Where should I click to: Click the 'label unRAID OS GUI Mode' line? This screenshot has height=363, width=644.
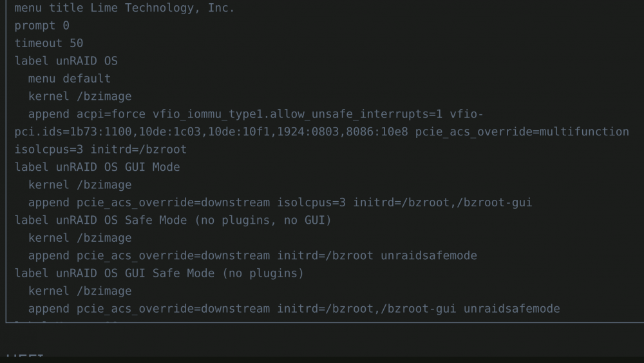(x=97, y=167)
